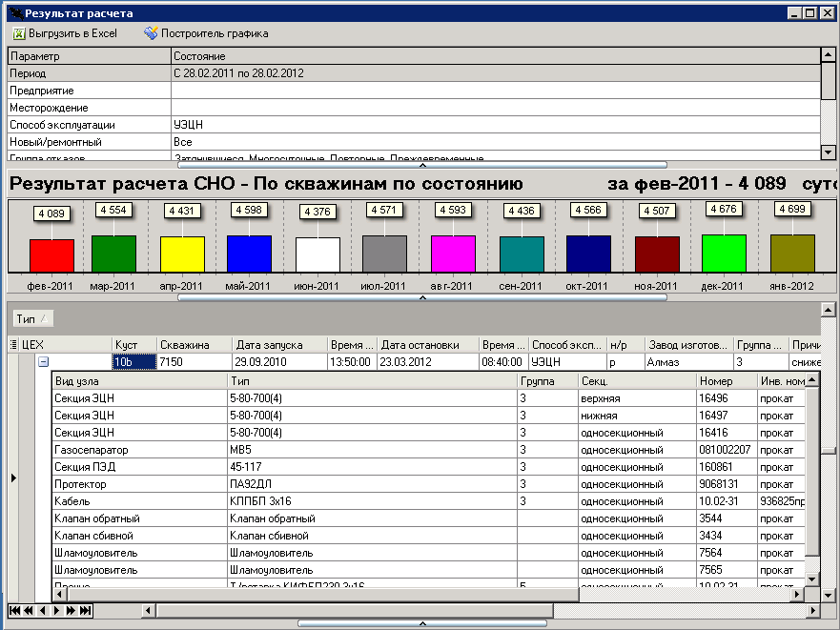840x630 pixels.
Task: Select the magenta авг-2011 bar
Action: click(453, 254)
